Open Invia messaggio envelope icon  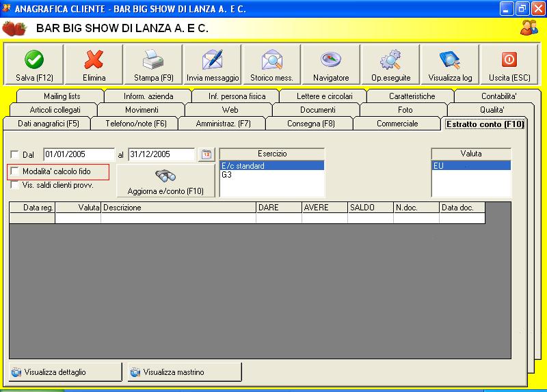point(213,59)
